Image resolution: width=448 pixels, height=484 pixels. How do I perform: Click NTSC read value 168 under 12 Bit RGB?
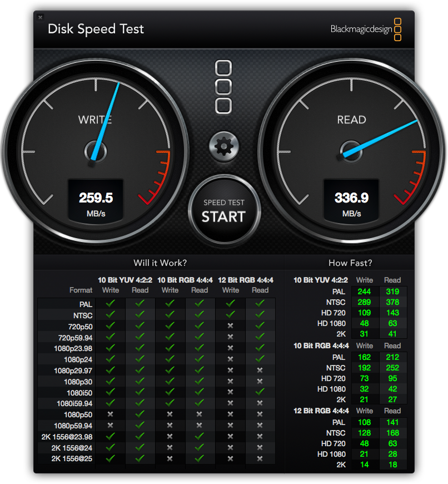[x=392, y=433]
